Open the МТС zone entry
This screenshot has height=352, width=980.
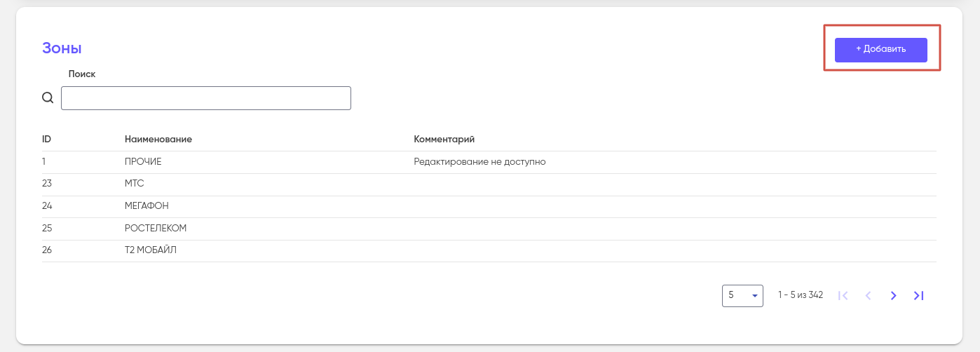tap(135, 184)
